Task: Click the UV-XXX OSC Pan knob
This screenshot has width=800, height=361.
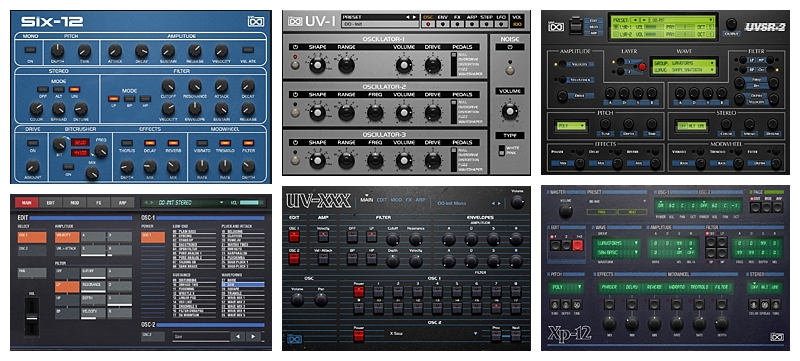Action: click(x=321, y=300)
